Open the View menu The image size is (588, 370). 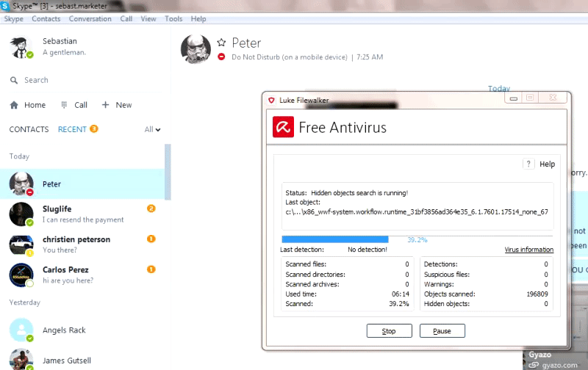148,19
